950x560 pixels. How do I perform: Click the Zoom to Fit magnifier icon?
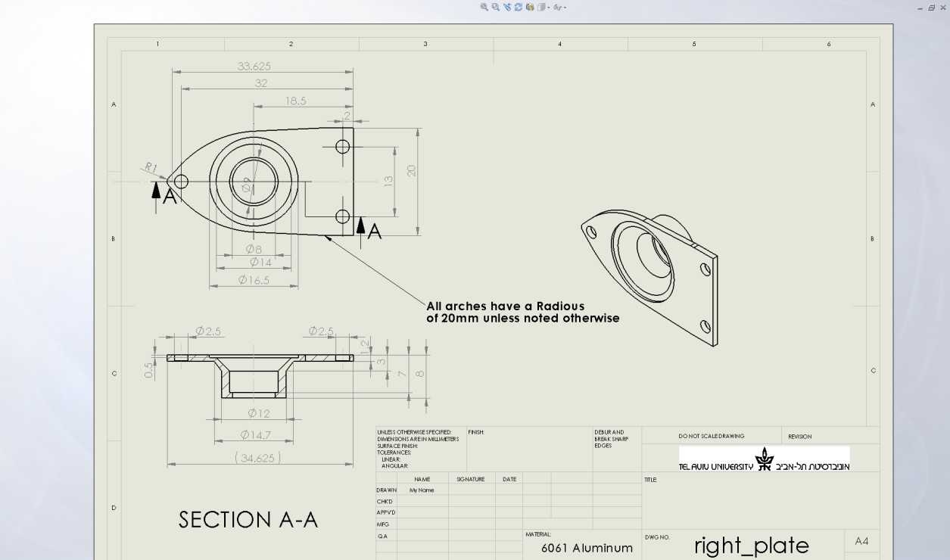point(484,7)
